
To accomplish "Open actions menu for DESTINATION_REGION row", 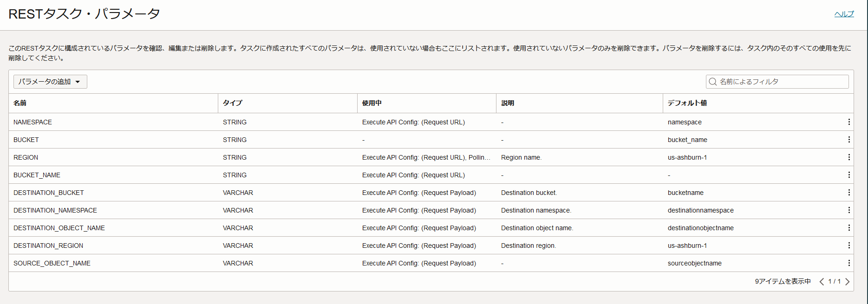I will coord(849,246).
